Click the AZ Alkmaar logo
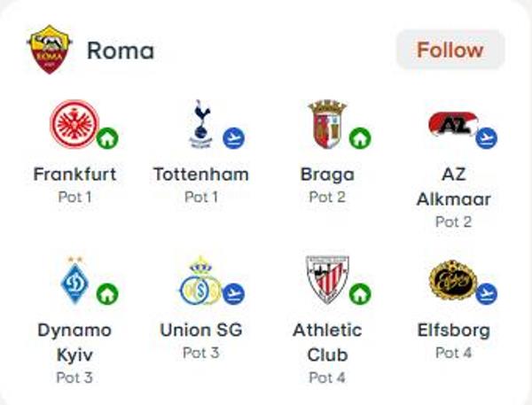The height and width of the screenshot is (405, 532). pyautogui.click(x=453, y=124)
